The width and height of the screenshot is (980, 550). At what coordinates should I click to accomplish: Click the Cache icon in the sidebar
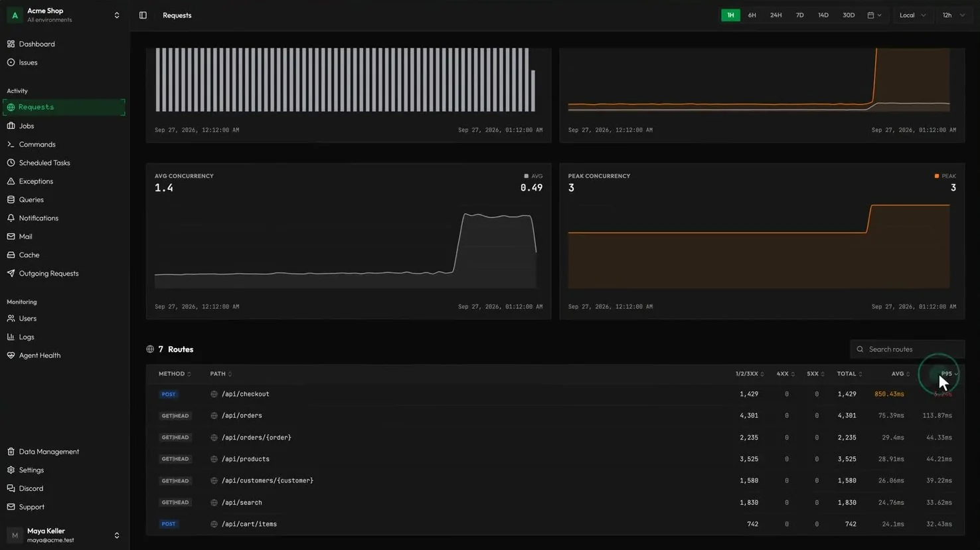click(11, 255)
